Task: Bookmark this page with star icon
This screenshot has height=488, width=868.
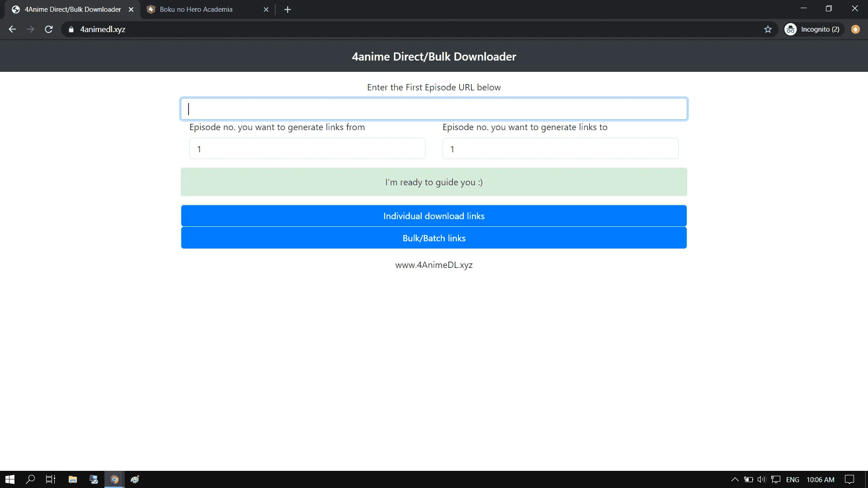Action: coord(768,29)
